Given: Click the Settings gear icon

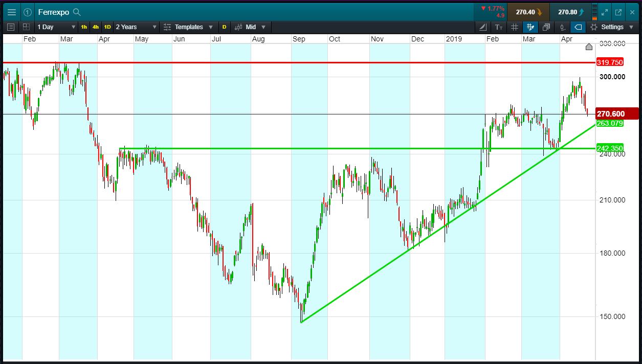Looking at the screenshot, I should [x=594, y=27].
